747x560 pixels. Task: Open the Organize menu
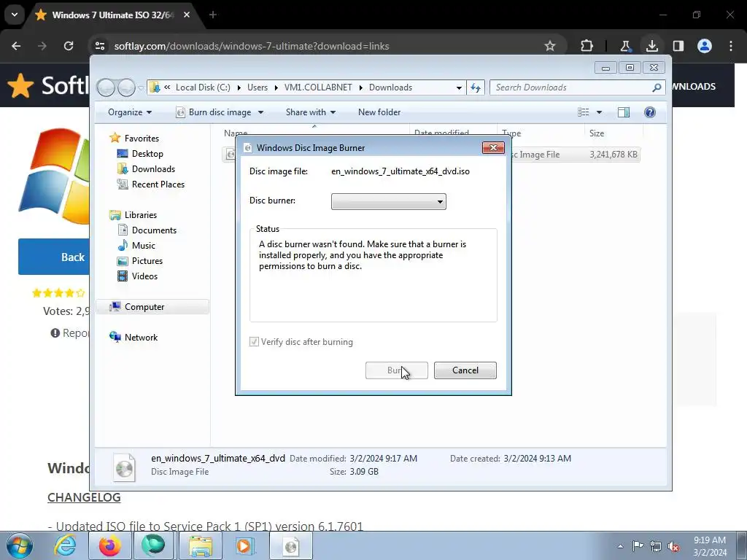130,112
